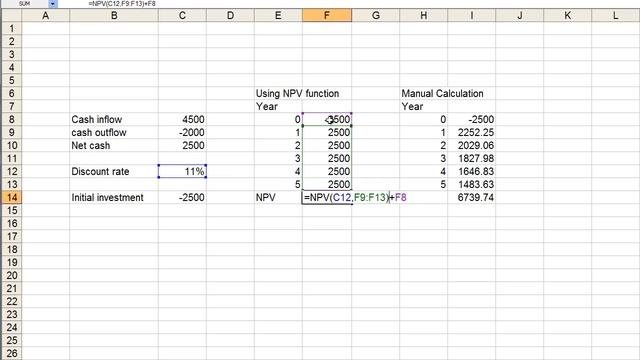Click 'Year' heading under Using NPV function
The image size is (640, 360).
[x=267, y=107]
